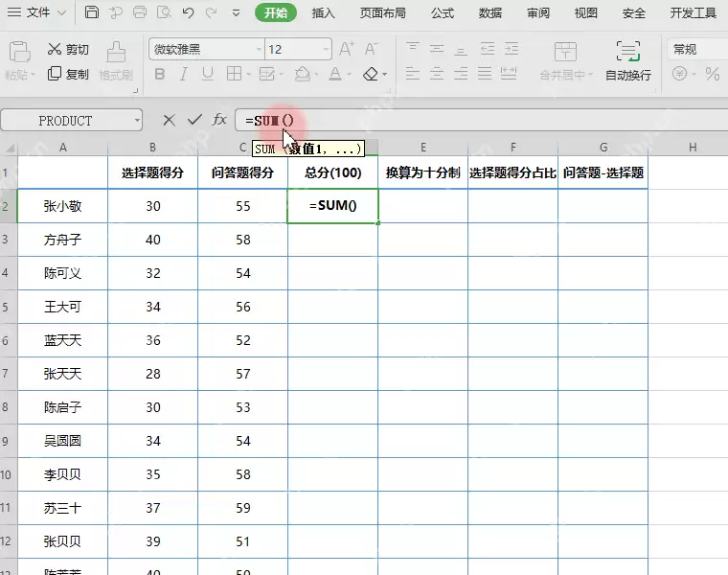Expand borders options dropdown arrow
Viewport: 728px width, 575px height.
coord(249,75)
